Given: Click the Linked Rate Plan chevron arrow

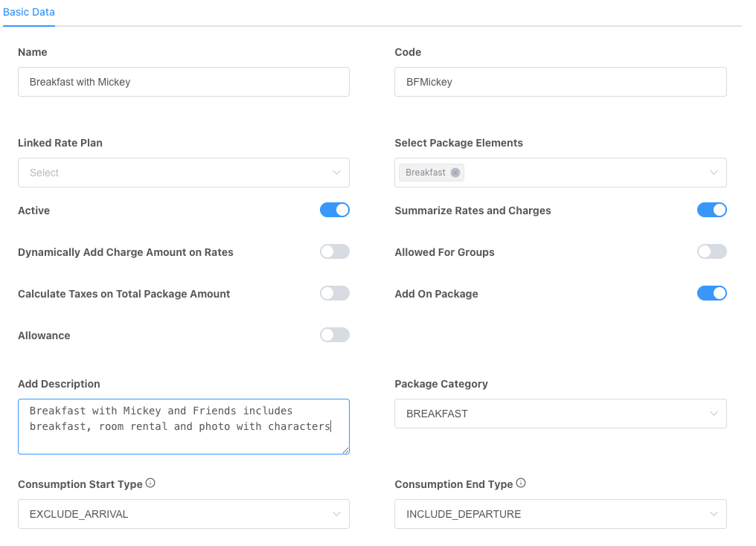Looking at the screenshot, I should [x=336, y=173].
